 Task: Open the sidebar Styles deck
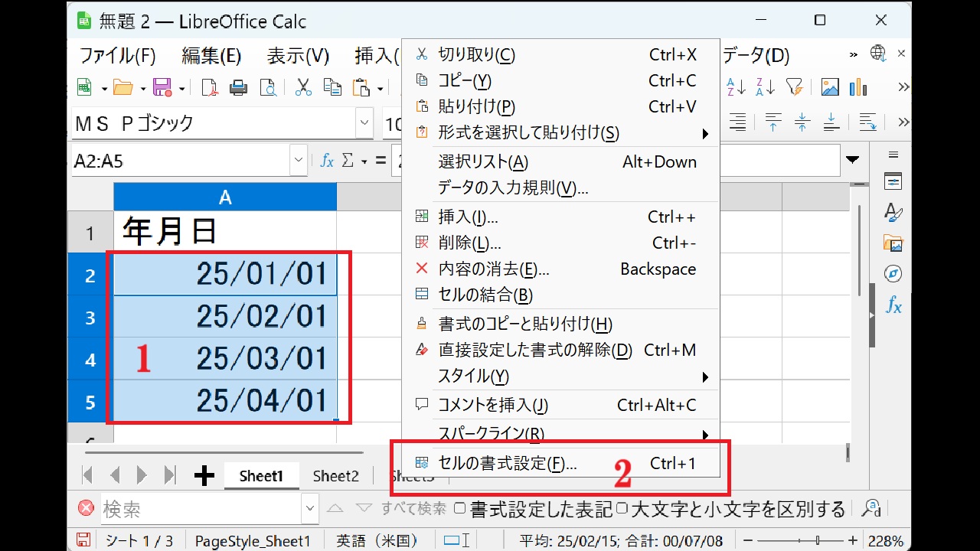893,213
